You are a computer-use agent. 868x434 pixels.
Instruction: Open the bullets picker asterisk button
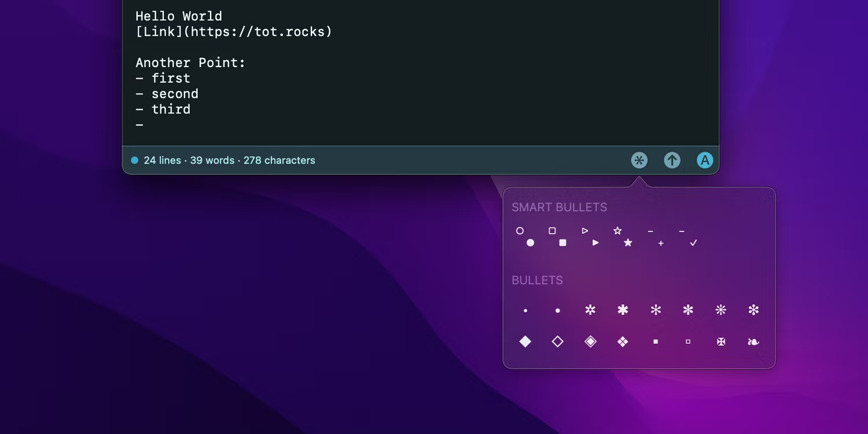click(x=639, y=160)
